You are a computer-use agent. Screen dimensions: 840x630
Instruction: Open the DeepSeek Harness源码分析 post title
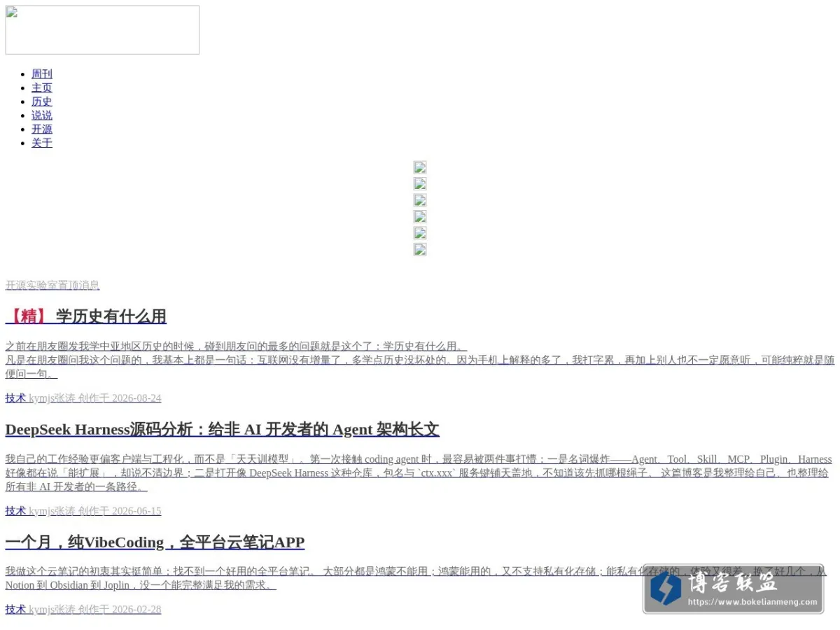223,430
